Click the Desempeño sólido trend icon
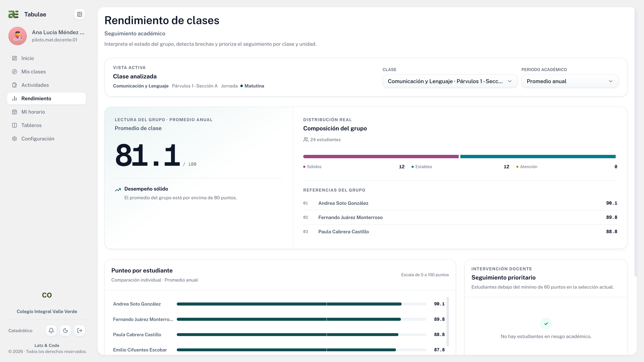644x362 pixels. (118, 190)
